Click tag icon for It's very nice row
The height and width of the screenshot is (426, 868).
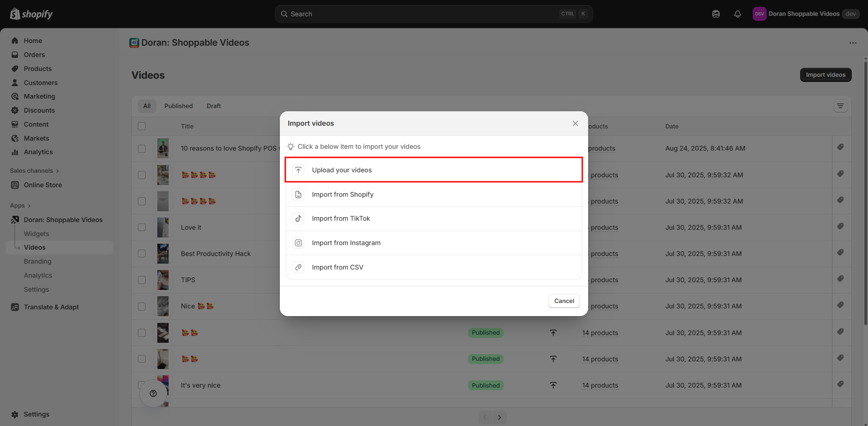pos(840,384)
